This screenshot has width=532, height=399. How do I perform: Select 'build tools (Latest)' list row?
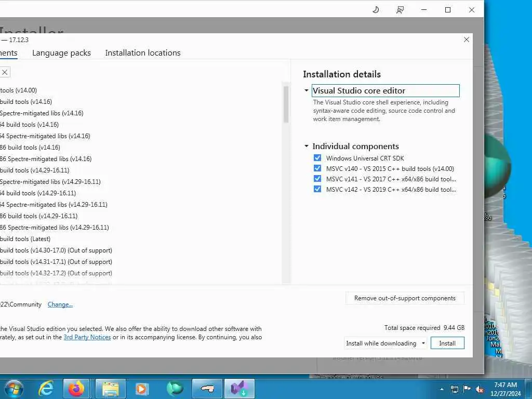tap(25, 239)
